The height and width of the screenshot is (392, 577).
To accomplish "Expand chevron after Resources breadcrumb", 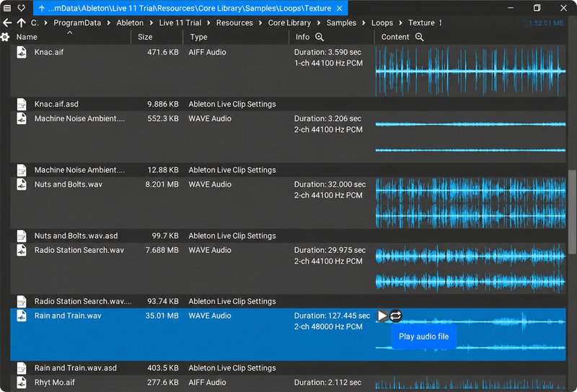I will tap(260, 23).
